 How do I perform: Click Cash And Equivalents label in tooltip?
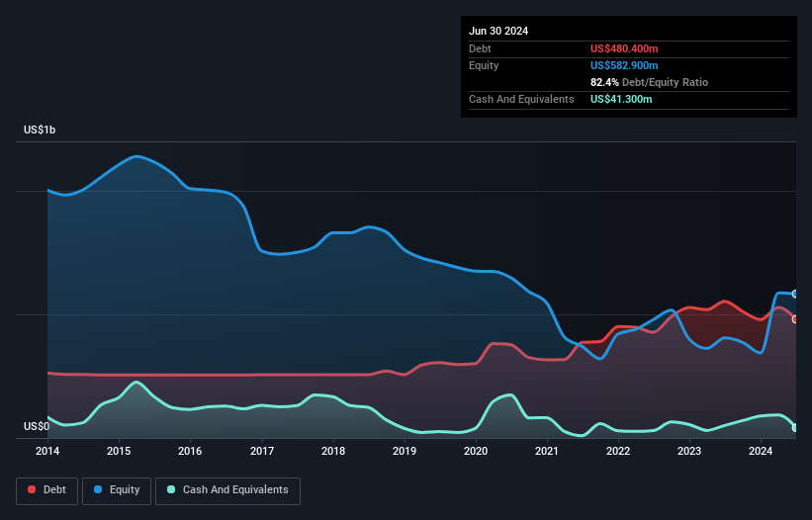(521, 99)
